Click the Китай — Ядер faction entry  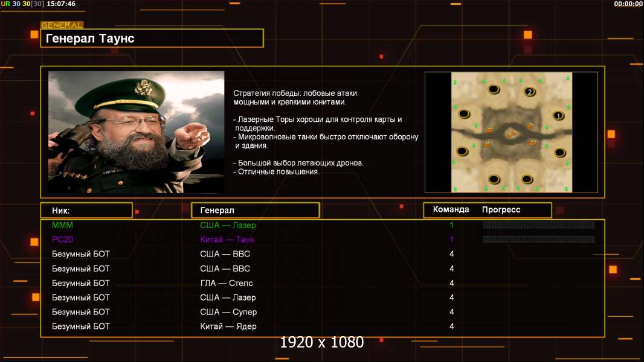(x=228, y=326)
